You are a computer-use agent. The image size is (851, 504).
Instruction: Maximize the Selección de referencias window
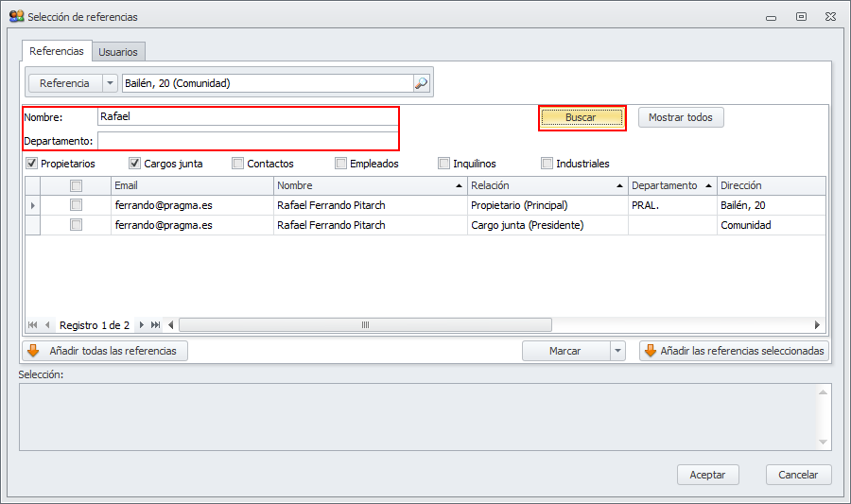pyautogui.click(x=801, y=17)
